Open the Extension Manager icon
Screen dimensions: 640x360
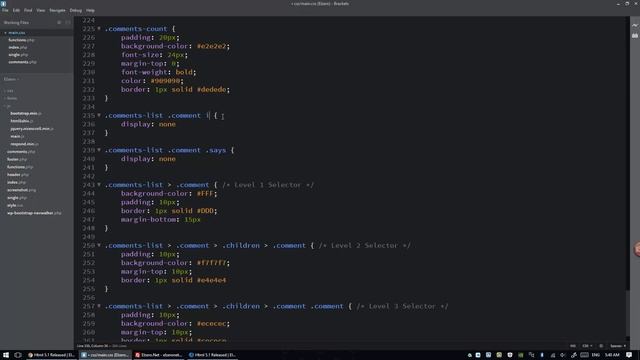click(x=635, y=36)
